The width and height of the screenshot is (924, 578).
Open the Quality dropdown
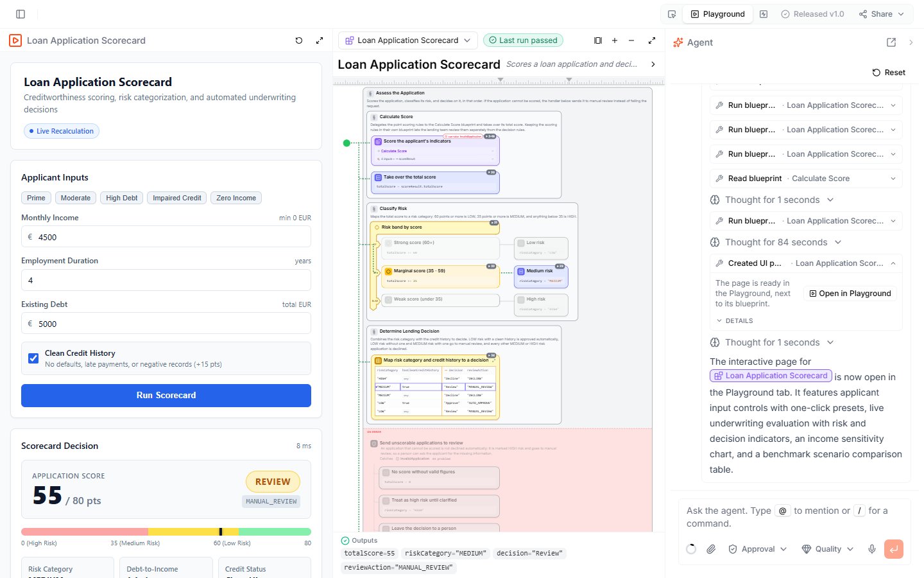pyautogui.click(x=828, y=549)
